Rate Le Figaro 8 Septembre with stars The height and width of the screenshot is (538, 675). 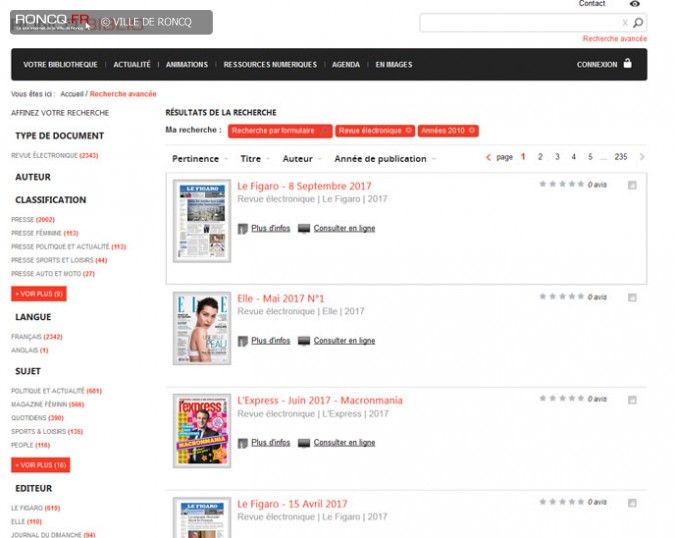click(x=561, y=184)
